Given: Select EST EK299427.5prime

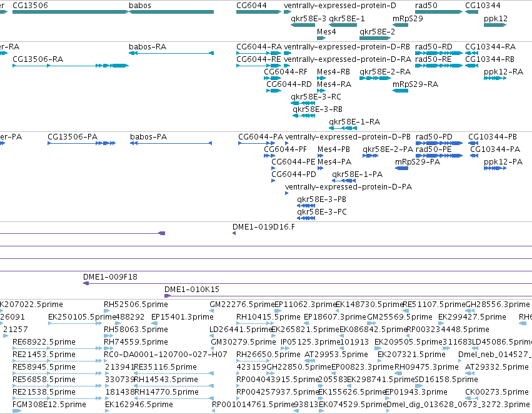Looking at the screenshot, I should tap(442, 323).
